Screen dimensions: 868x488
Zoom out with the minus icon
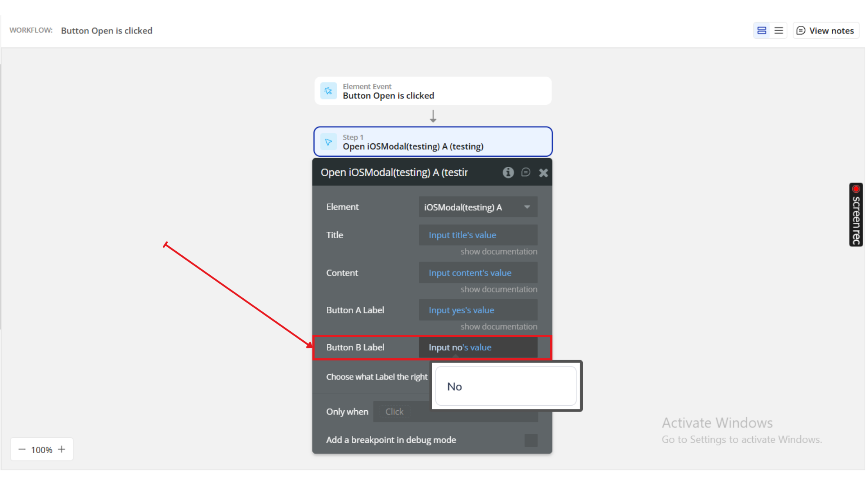point(22,449)
